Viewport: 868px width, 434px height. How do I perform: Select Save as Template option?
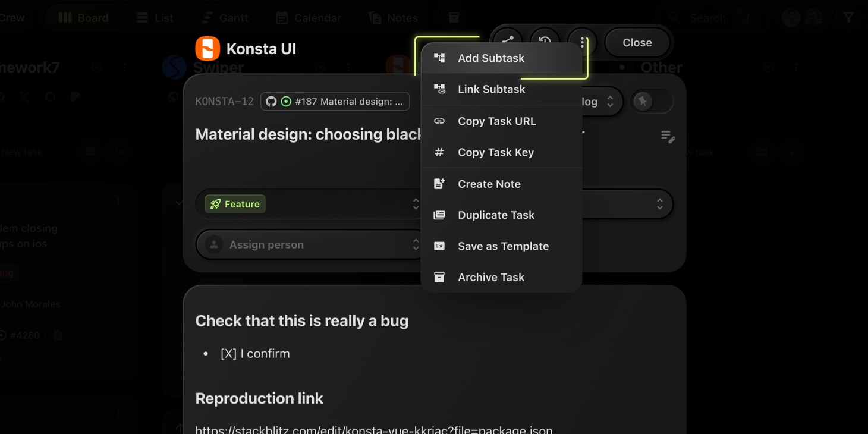click(503, 246)
